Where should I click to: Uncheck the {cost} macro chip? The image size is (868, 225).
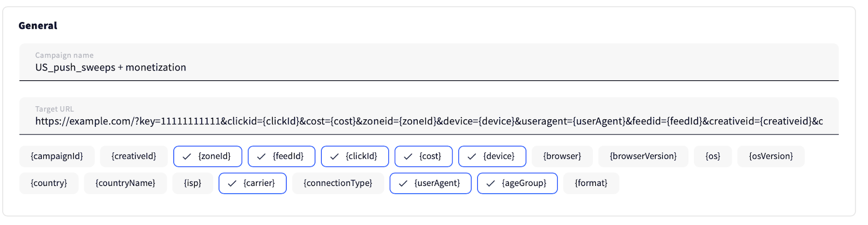[x=424, y=156]
